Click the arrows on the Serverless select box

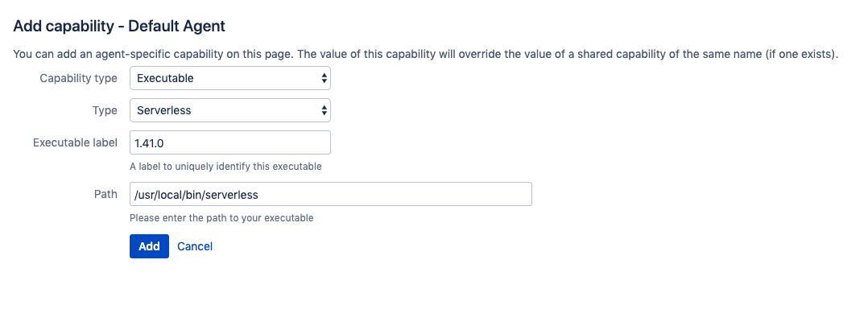pos(324,110)
